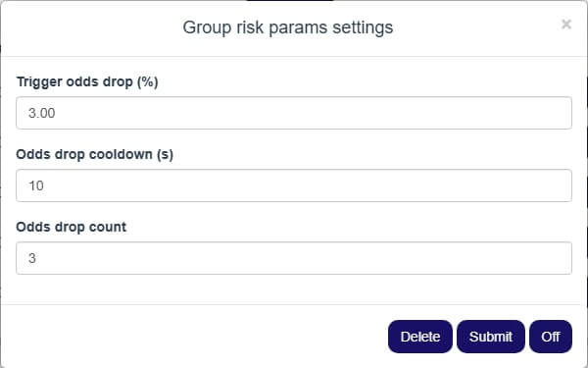The image size is (588, 368).
Task: Disable group risk using Off
Action: pos(551,337)
